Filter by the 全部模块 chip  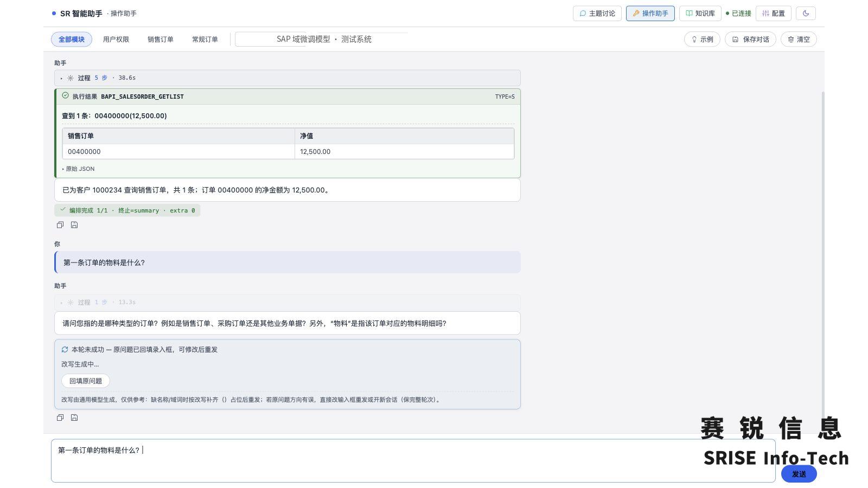[x=72, y=40]
